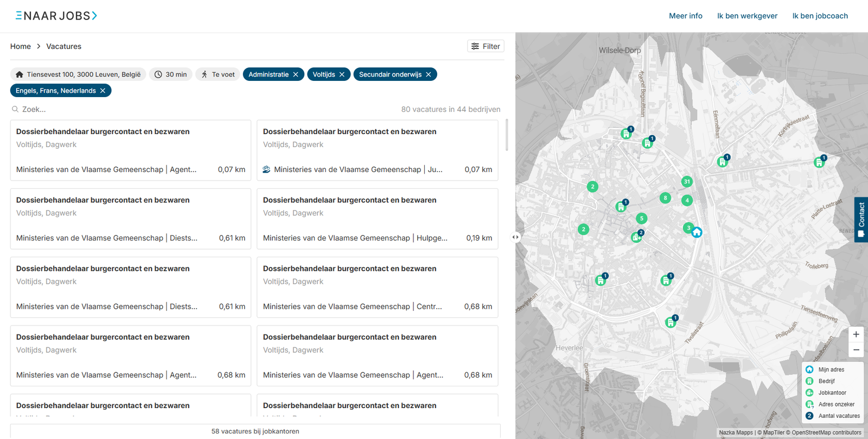Navigate to Home in breadcrumb

[21, 46]
